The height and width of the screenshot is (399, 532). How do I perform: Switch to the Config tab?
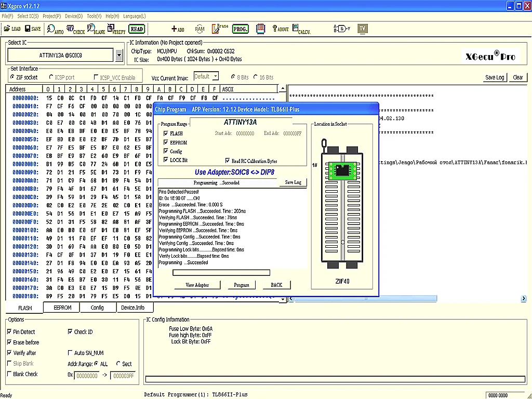pos(97,308)
